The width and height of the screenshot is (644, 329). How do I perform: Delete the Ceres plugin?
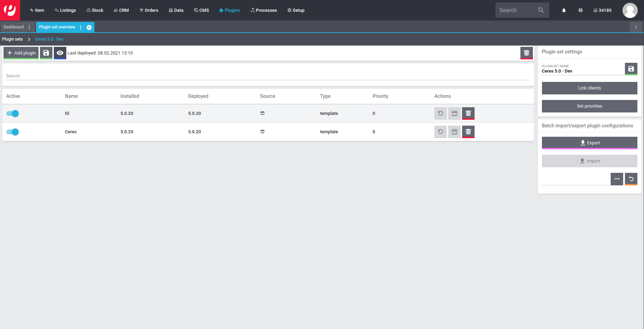[468, 132]
